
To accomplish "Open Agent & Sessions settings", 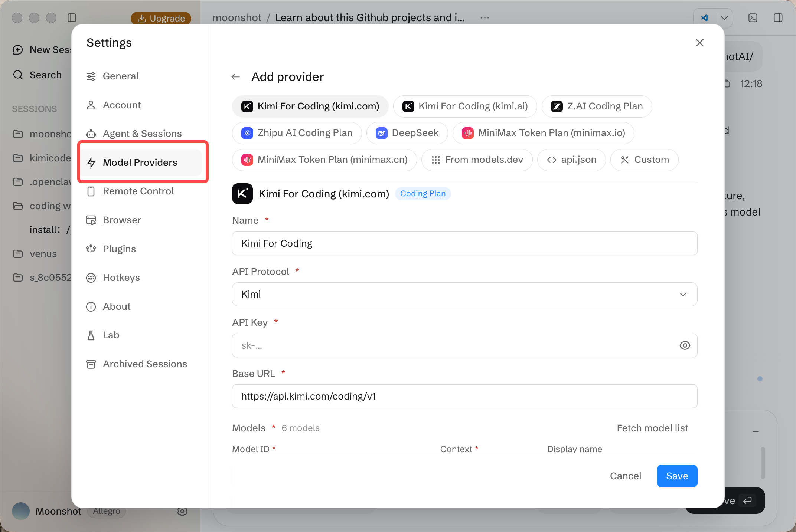I will tap(141, 134).
